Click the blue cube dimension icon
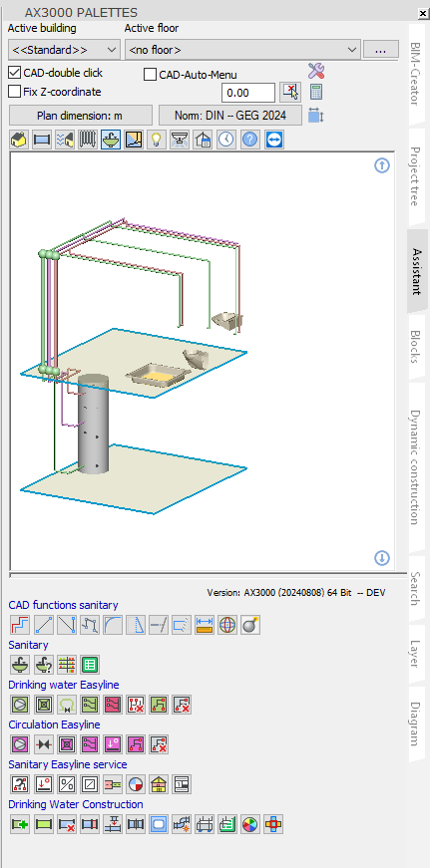This screenshot has height=868, width=430. click(315, 116)
